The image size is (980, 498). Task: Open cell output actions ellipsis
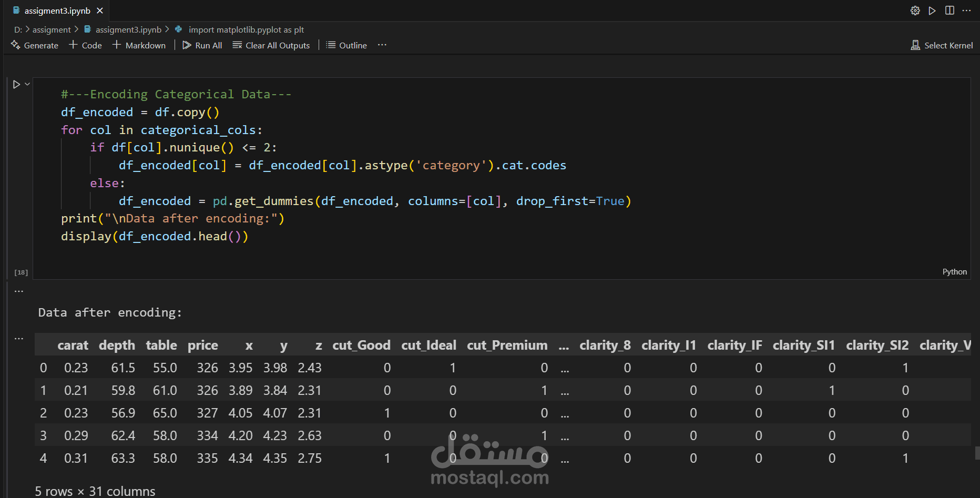tap(19, 291)
